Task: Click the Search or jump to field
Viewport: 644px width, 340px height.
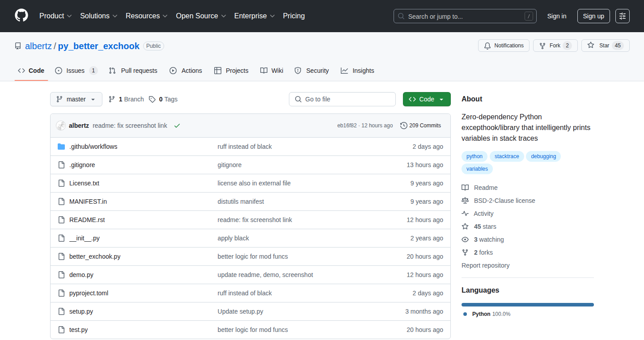Action: coord(465,16)
